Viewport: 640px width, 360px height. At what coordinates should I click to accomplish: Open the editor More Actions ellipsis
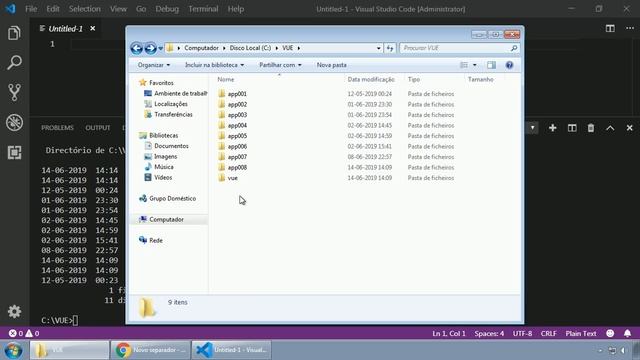click(x=630, y=28)
